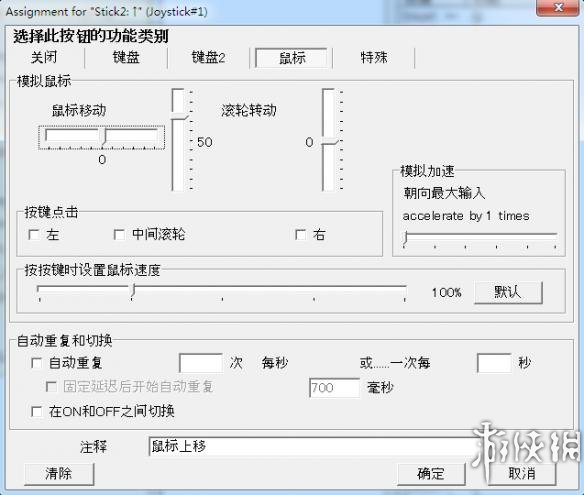Choose the 鼠标 tab
The width and height of the screenshot is (584, 495).
coord(292,58)
